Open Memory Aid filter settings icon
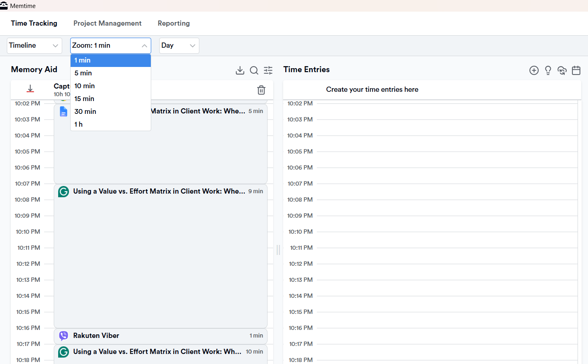 pyautogui.click(x=268, y=71)
